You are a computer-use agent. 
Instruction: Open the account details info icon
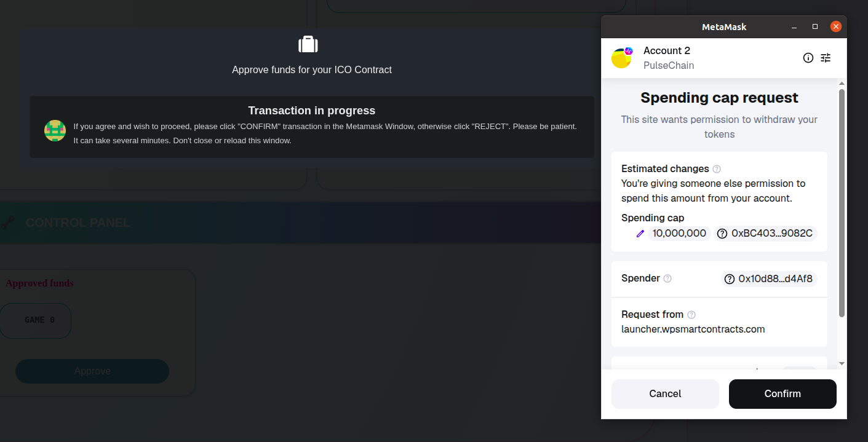click(x=808, y=58)
